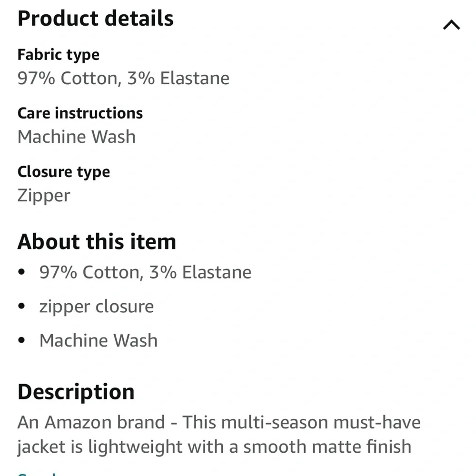Click the bullet dot before Machine Wash
This screenshot has height=476, width=476.
coord(21,341)
